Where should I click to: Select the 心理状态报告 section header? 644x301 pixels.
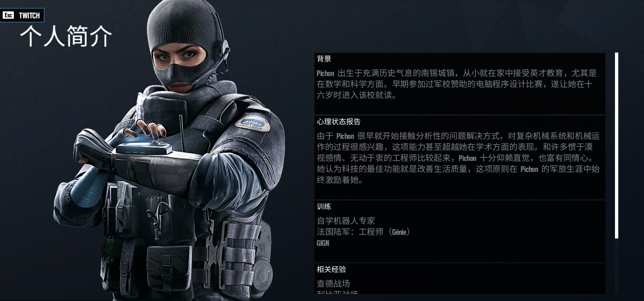pyautogui.click(x=339, y=122)
